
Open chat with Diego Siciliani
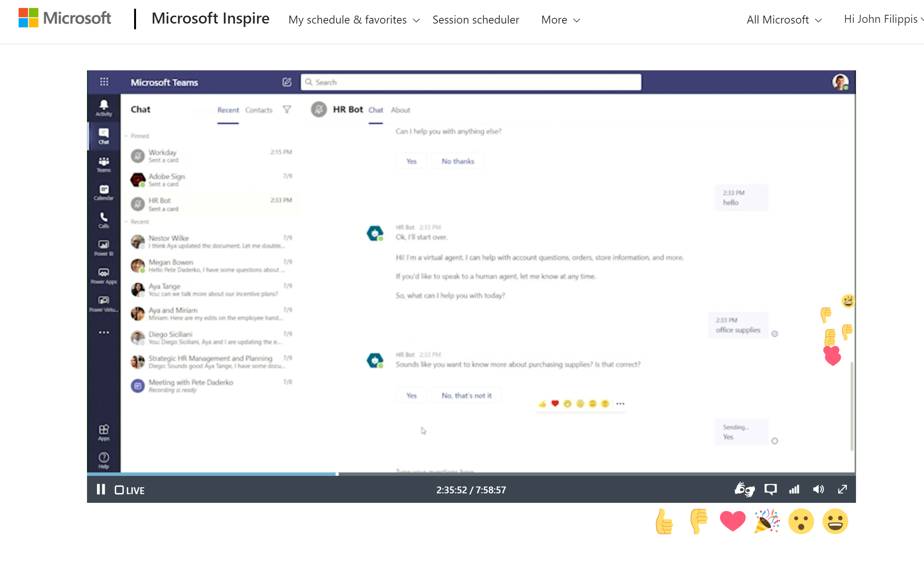pos(211,338)
